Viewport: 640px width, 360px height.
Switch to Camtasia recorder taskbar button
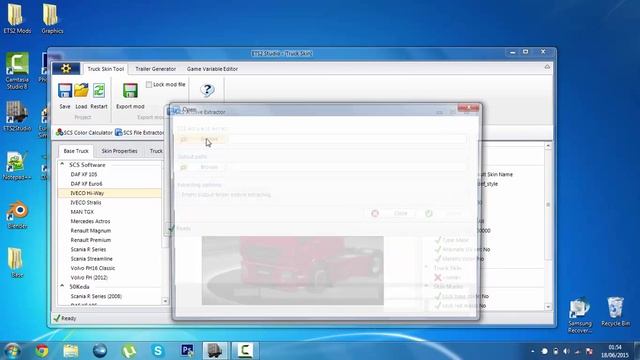[x=245, y=351]
